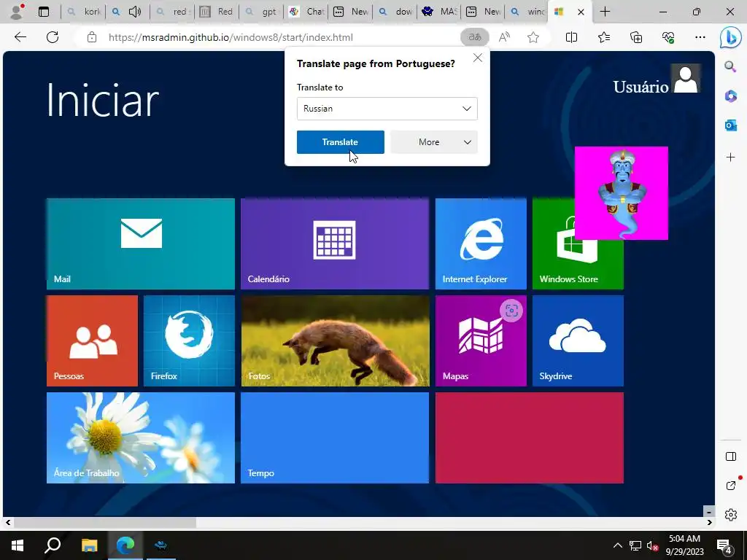View site information lock icon
This screenshot has height=560, width=747.
tap(92, 37)
